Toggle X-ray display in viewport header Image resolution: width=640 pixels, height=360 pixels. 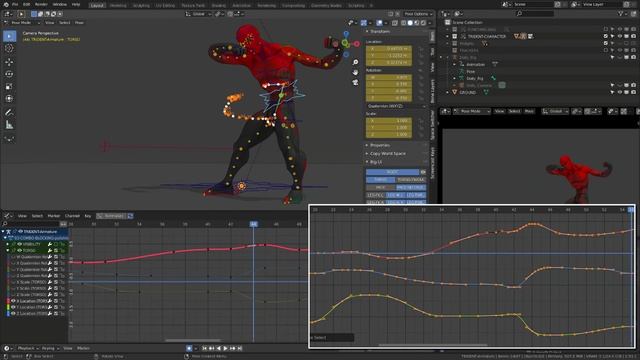[x=395, y=23]
